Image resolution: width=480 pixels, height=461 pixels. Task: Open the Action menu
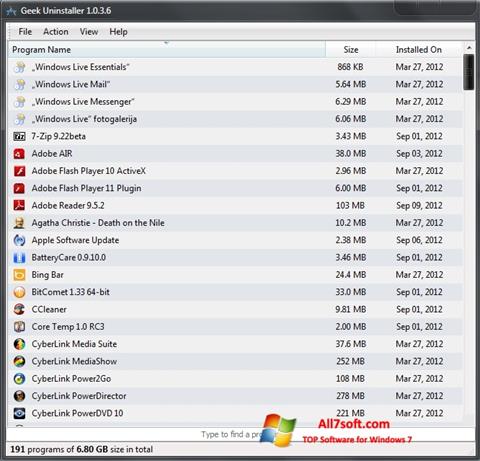tap(56, 32)
